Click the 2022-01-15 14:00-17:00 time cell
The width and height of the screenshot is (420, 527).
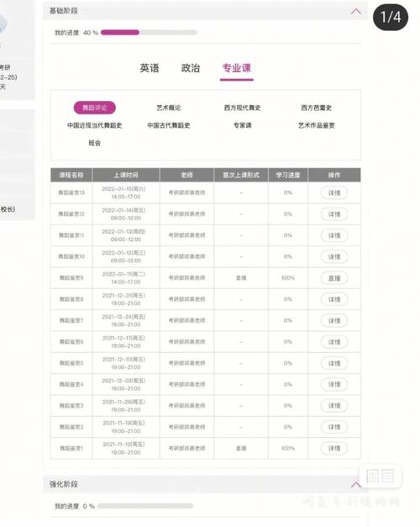126,193
